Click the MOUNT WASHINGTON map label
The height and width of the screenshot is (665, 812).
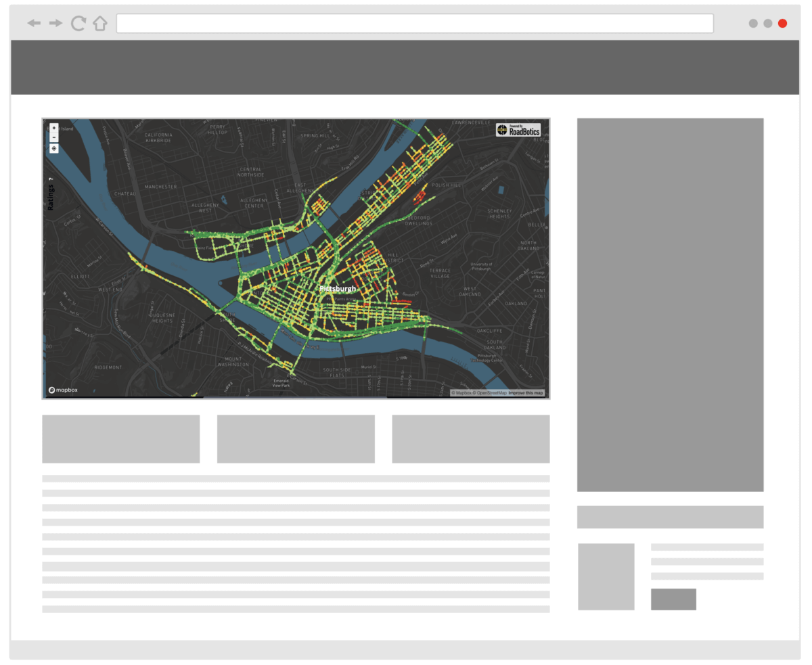coord(233,362)
